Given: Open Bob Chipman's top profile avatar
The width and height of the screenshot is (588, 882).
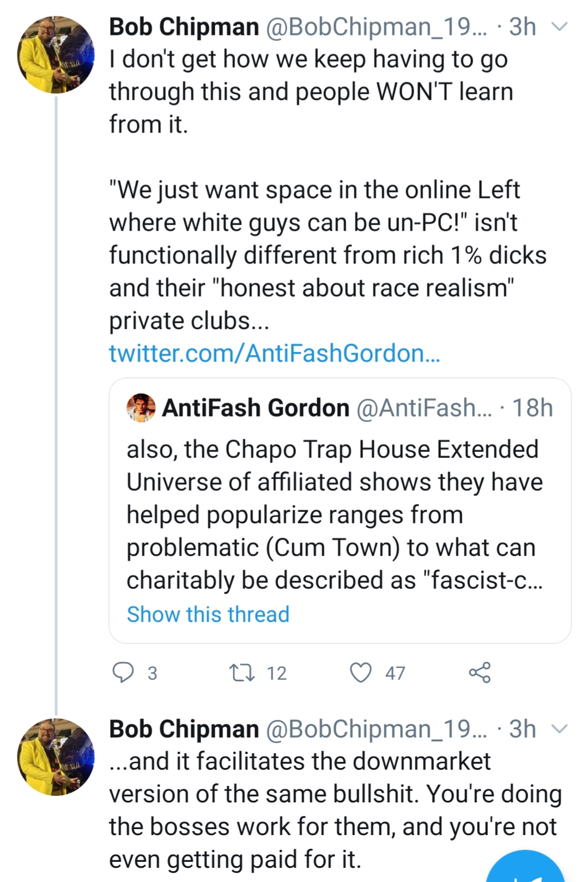Looking at the screenshot, I should 56,55.
